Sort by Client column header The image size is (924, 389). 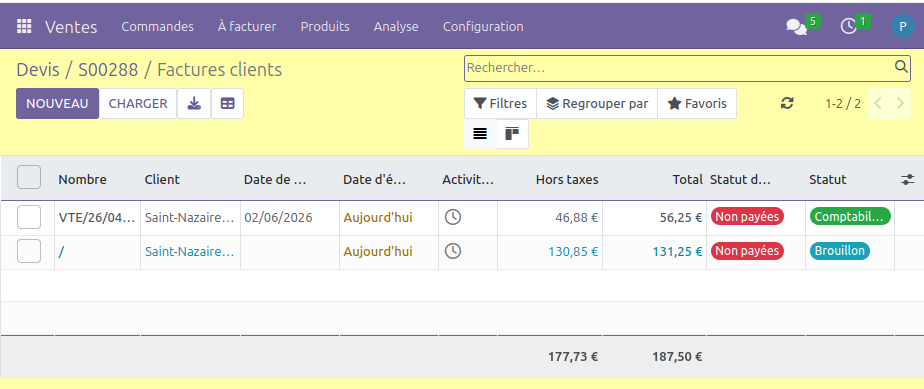(x=162, y=180)
